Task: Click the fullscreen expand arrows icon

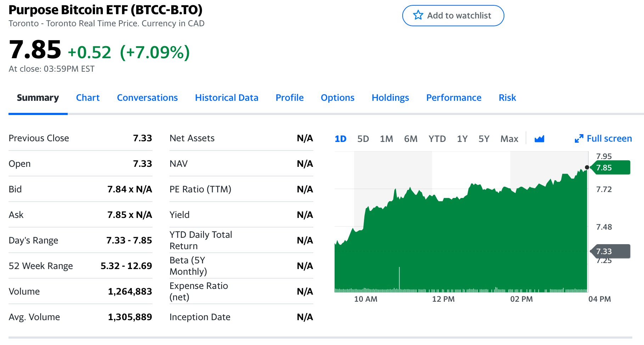Action: tap(578, 138)
